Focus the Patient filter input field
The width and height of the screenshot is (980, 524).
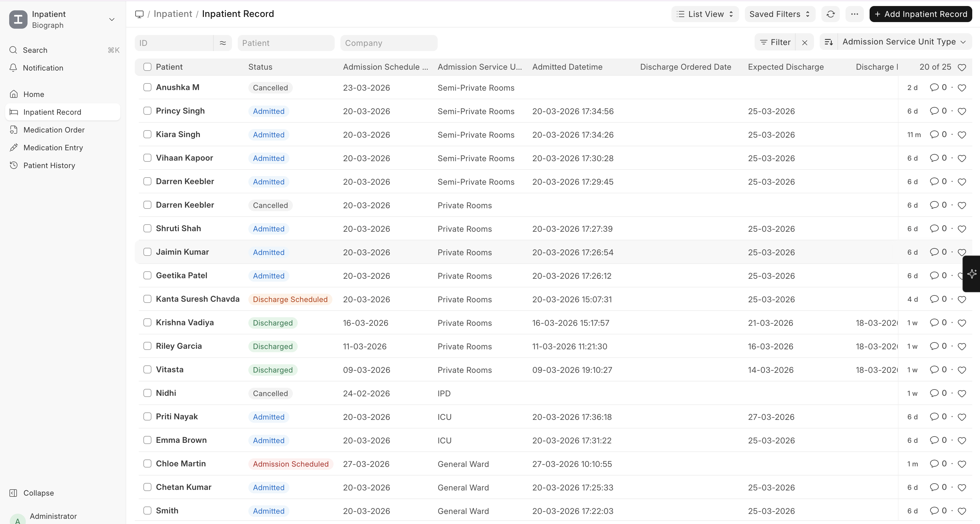(x=286, y=43)
